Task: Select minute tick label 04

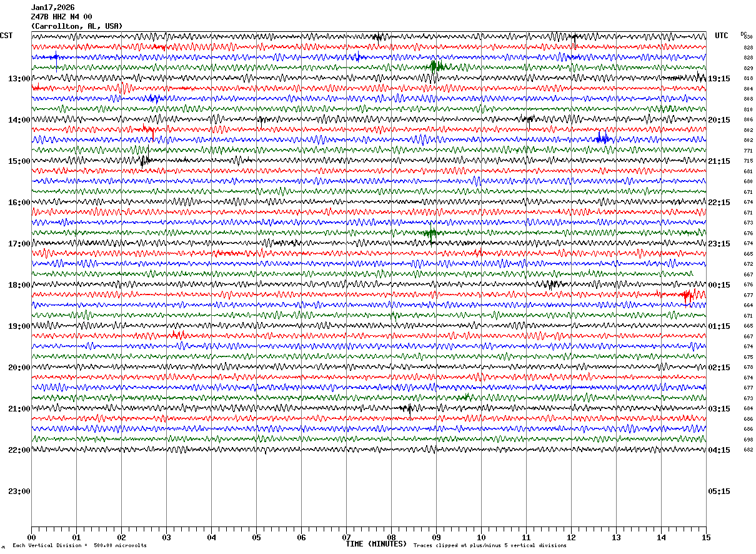Action: 211,537
